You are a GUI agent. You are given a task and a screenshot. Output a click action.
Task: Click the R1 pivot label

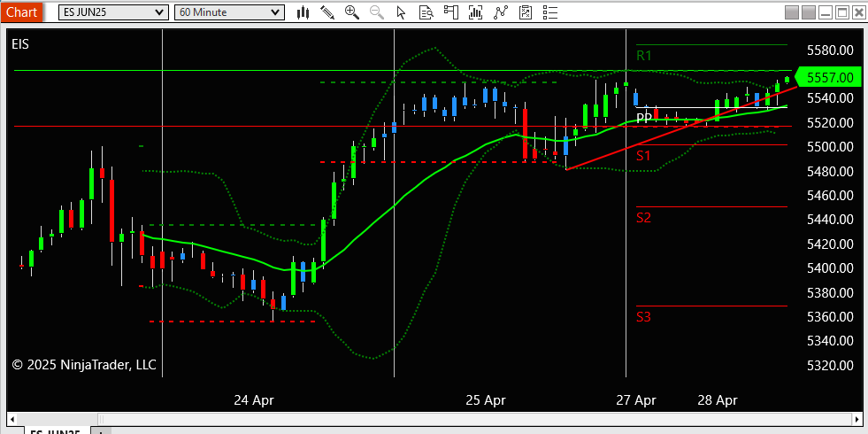click(x=644, y=56)
